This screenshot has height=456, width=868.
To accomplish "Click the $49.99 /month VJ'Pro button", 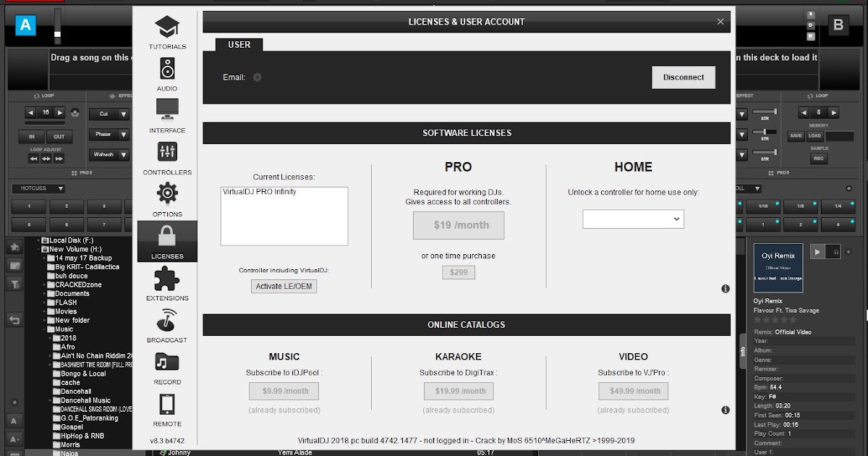I will pyautogui.click(x=633, y=392).
